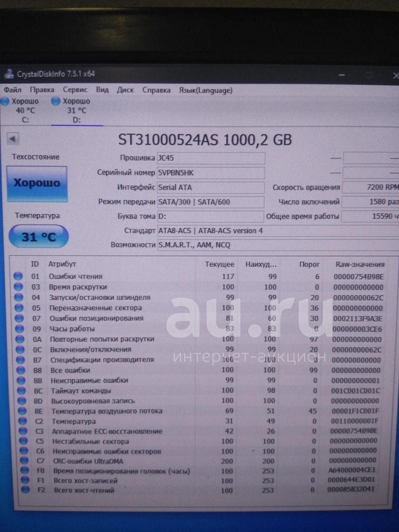The image size is (399, 532).
Task: Minimize the CrystalDiskInfo window
Action: click(341, 75)
